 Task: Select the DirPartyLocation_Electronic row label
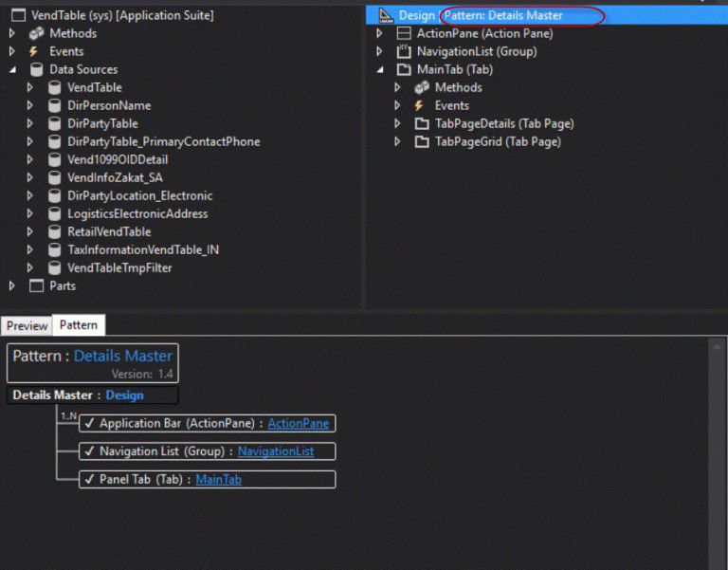(x=140, y=196)
